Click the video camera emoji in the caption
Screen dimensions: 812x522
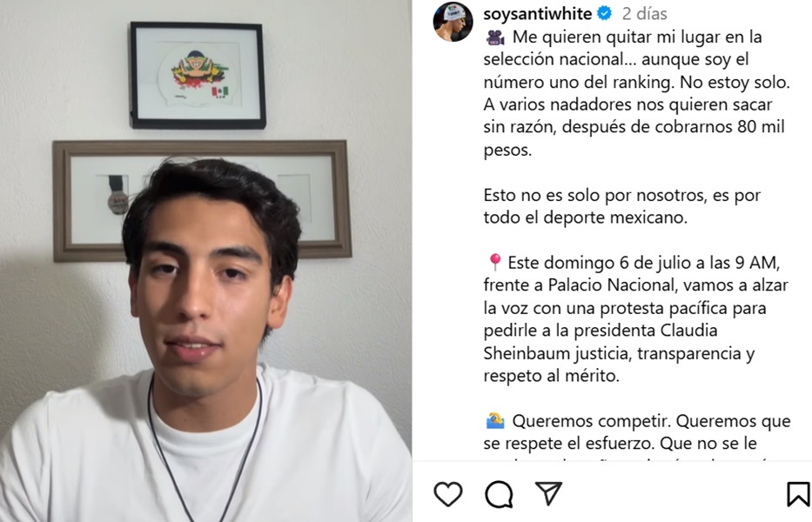click(x=495, y=37)
